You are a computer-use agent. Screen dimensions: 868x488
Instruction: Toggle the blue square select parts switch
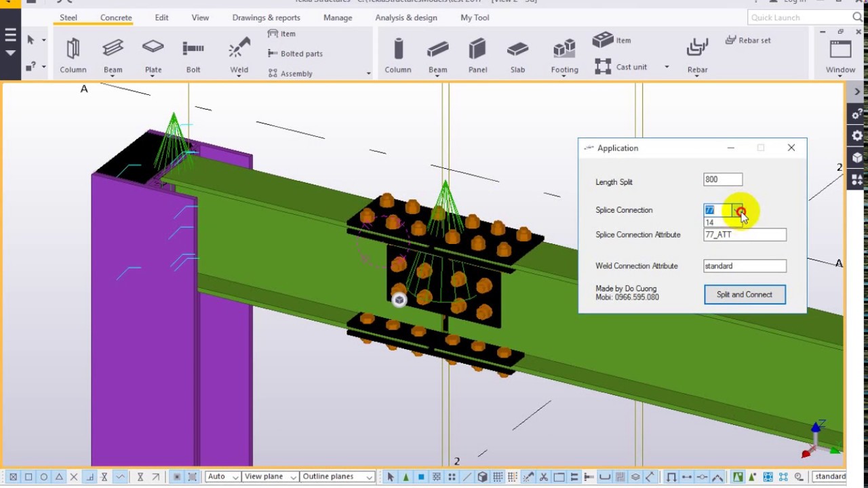pyautogui.click(x=421, y=476)
